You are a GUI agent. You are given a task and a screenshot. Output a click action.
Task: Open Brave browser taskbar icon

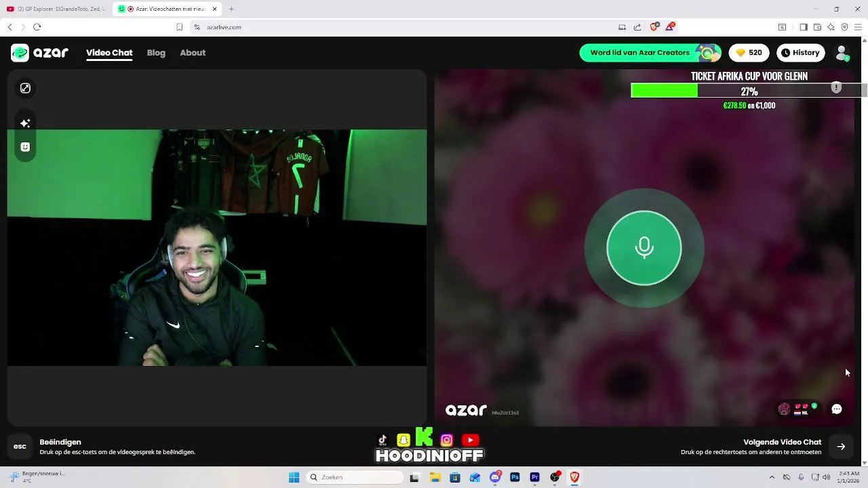(575, 477)
